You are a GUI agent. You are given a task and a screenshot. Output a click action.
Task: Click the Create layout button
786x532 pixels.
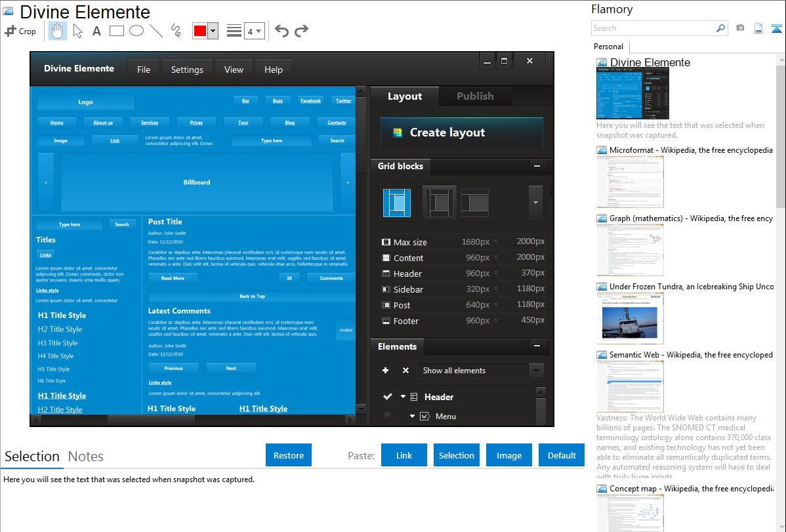pyautogui.click(x=462, y=133)
